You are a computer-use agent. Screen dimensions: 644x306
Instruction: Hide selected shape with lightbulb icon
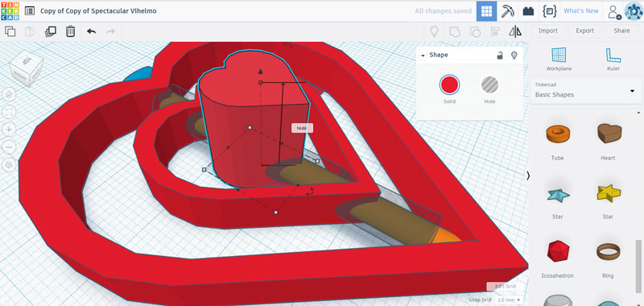[x=514, y=56]
